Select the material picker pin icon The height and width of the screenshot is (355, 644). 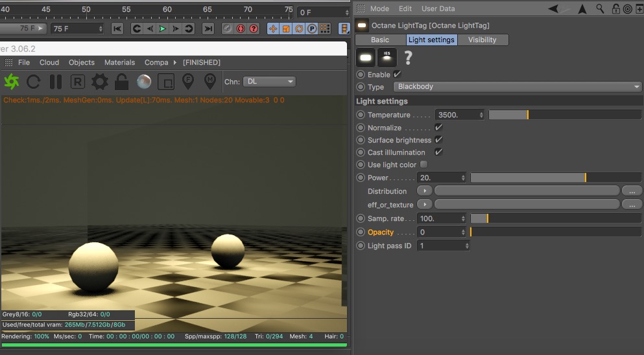pyautogui.click(x=209, y=82)
